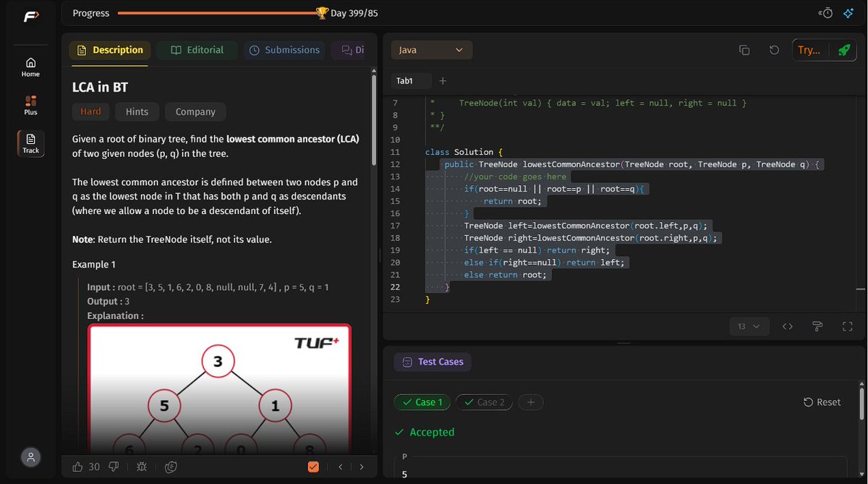
Task: Start the stopwatch timer
Action: click(x=826, y=13)
